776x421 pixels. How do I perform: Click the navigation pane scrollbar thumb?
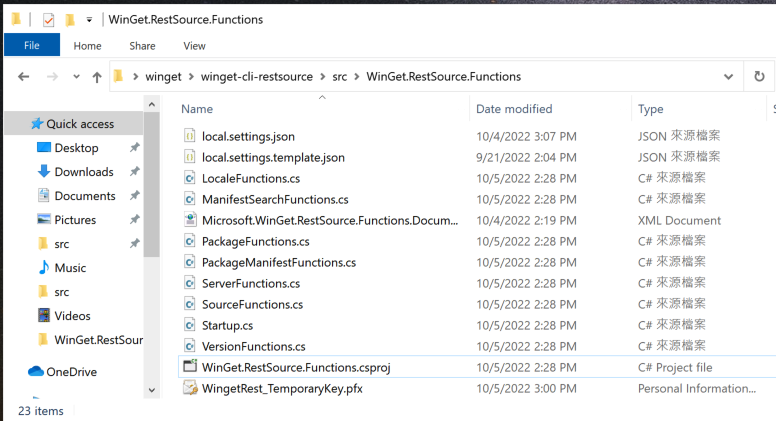coord(152,185)
